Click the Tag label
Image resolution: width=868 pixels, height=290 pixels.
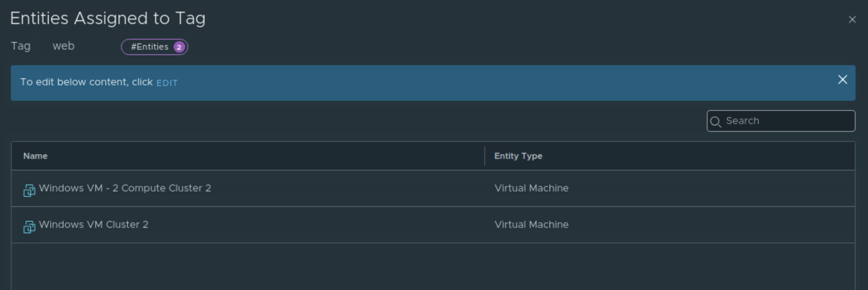coord(21,46)
